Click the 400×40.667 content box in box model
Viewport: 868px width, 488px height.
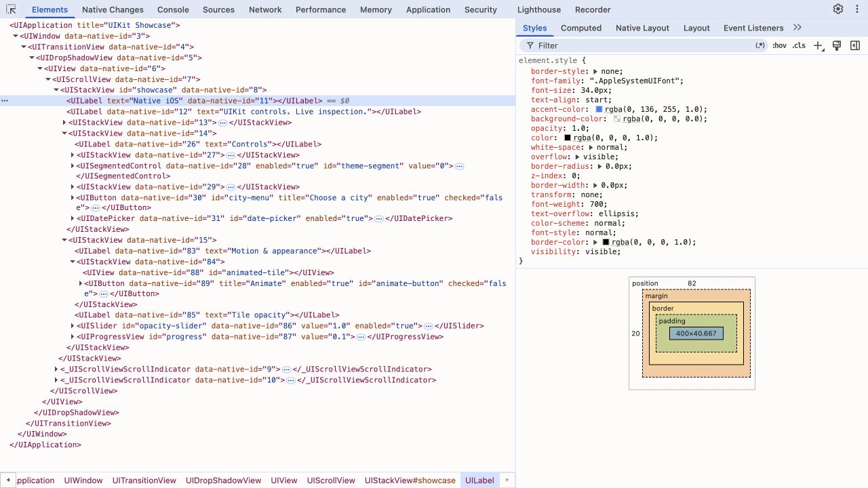point(696,333)
